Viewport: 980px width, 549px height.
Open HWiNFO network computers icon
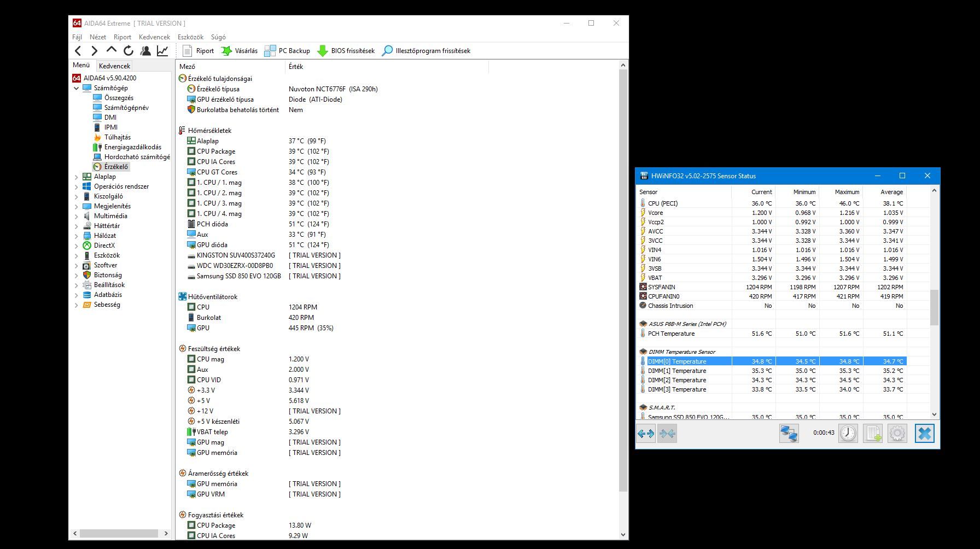click(x=789, y=434)
